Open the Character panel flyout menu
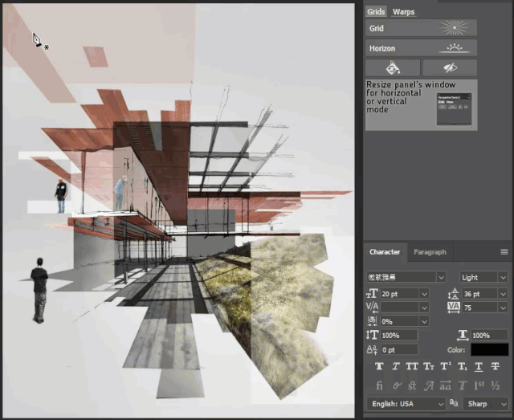The image size is (514, 420). pos(504,252)
